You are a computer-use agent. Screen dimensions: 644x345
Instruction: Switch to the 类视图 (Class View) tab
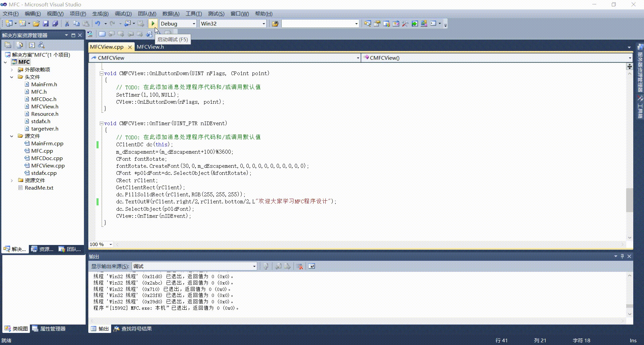pyautogui.click(x=16, y=329)
